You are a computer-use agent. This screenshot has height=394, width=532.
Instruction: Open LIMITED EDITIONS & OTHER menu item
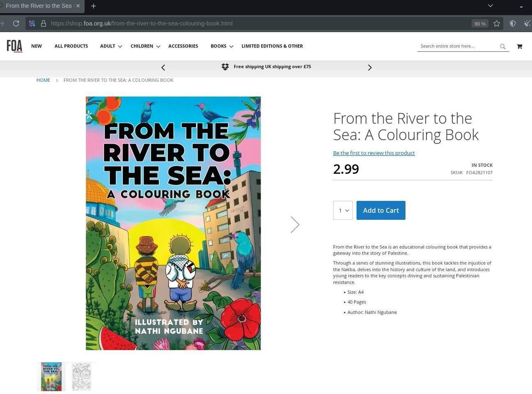[x=272, y=46]
